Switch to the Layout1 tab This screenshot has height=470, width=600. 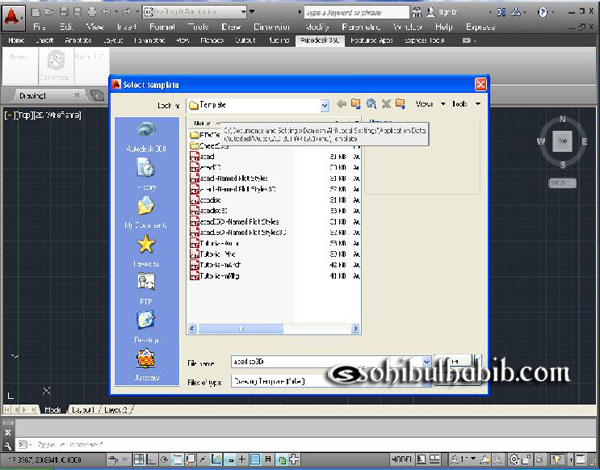coord(83,410)
